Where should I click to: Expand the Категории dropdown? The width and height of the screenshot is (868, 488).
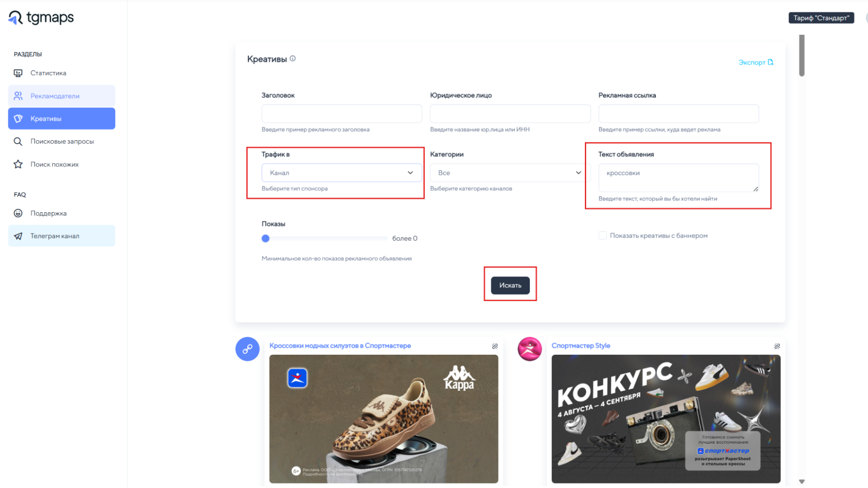click(510, 173)
